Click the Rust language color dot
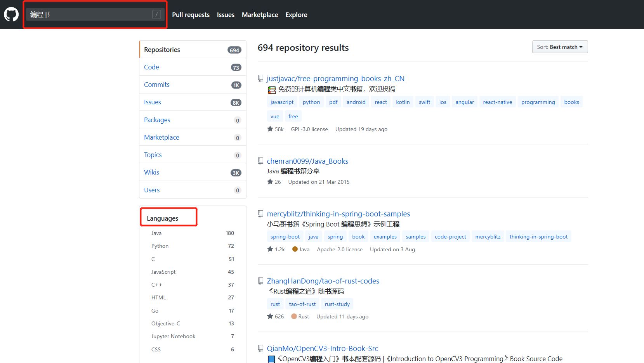 [294, 316]
